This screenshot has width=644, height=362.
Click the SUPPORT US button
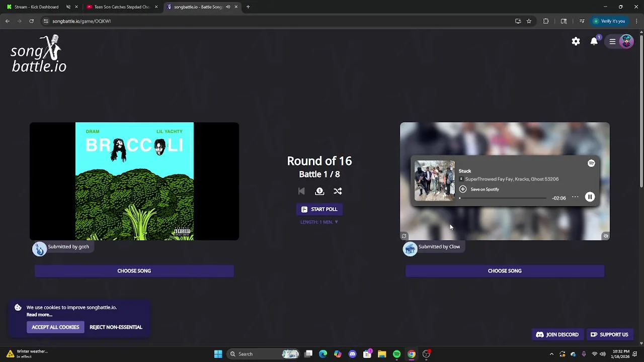point(609,335)
